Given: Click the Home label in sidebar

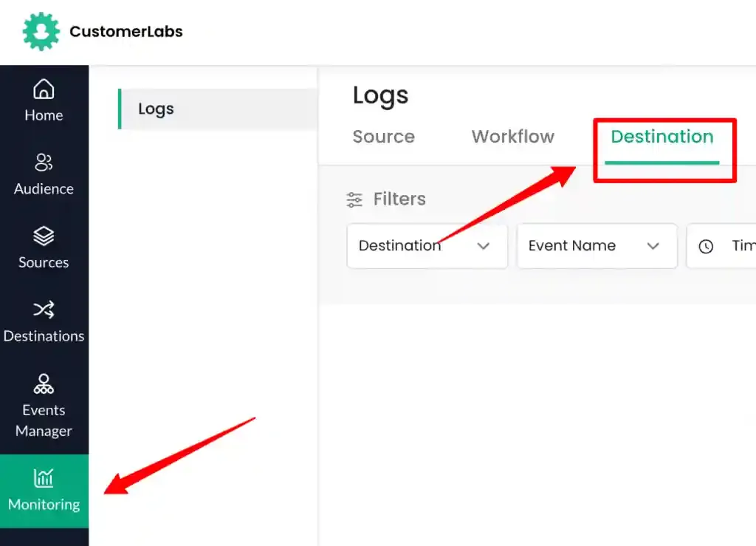Looking at the screenshot, I should coord(44,115).
